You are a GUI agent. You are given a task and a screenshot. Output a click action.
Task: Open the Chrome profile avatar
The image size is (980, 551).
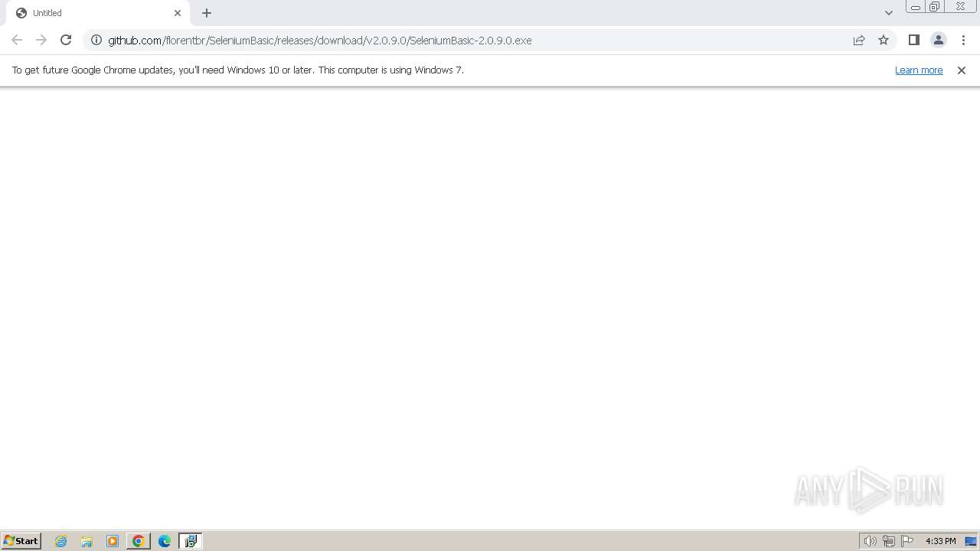coord(939,40)
